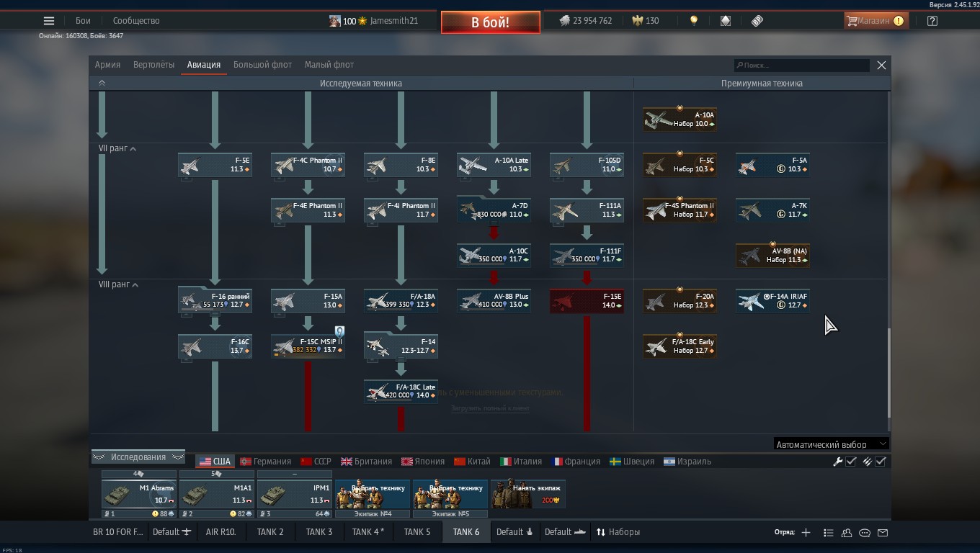Switch to the Большой флот tab
980x553 pixels.
point(262,65)
